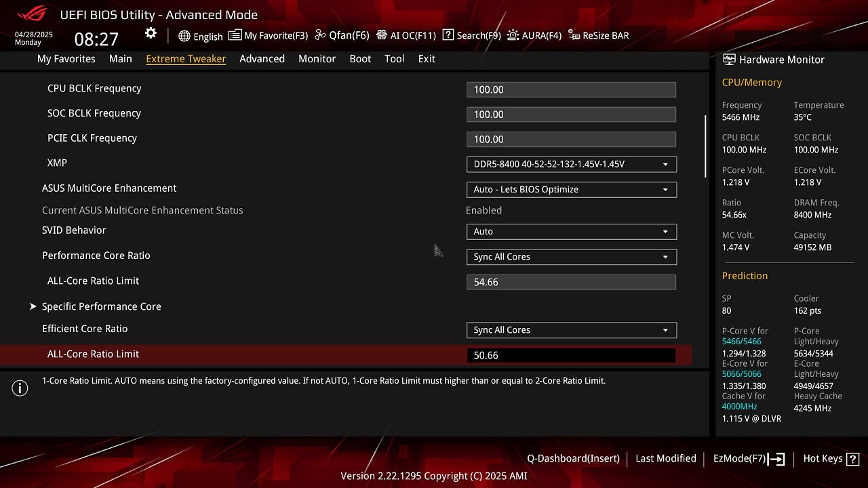This screenshot has height=488, width=868.
Task: Click the Enabled status value
Action: tap(484, 211)
